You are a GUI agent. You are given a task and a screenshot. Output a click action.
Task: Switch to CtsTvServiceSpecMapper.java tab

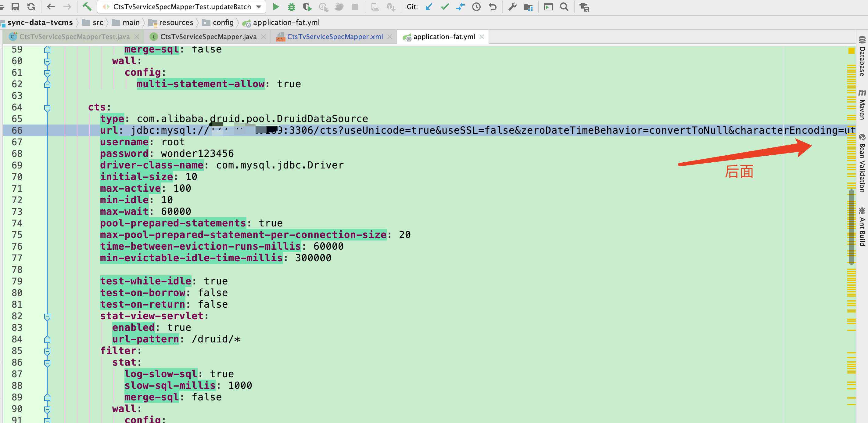click(208, 37)
